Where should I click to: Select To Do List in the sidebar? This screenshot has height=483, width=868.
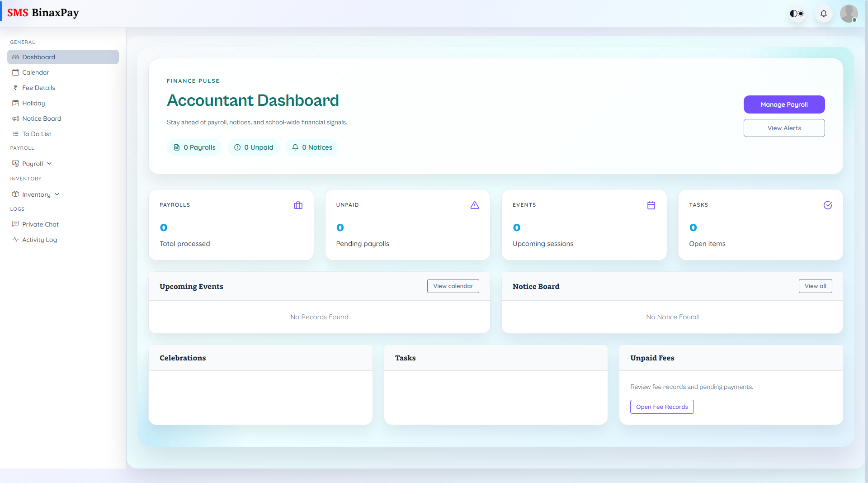(x=36, y=134)
